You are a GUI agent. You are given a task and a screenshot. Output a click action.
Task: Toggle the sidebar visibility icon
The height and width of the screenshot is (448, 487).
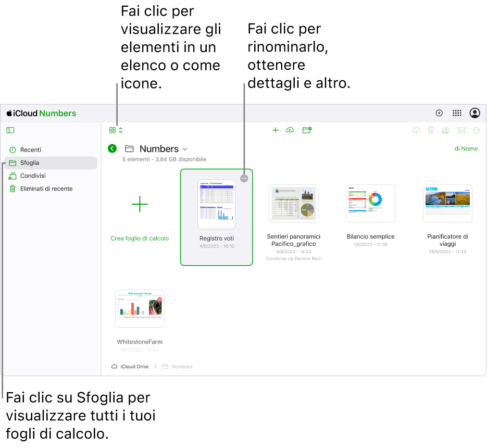point(10,130)
